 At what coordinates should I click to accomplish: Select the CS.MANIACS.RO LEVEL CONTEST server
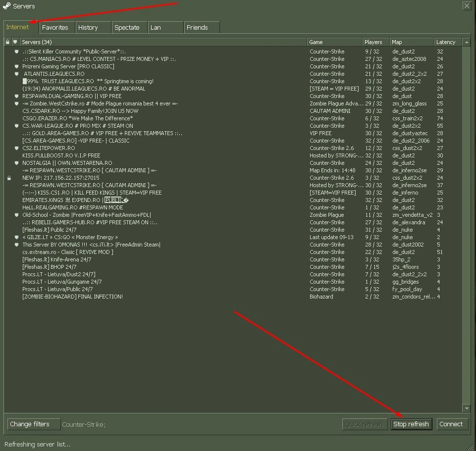coord(233,59)
